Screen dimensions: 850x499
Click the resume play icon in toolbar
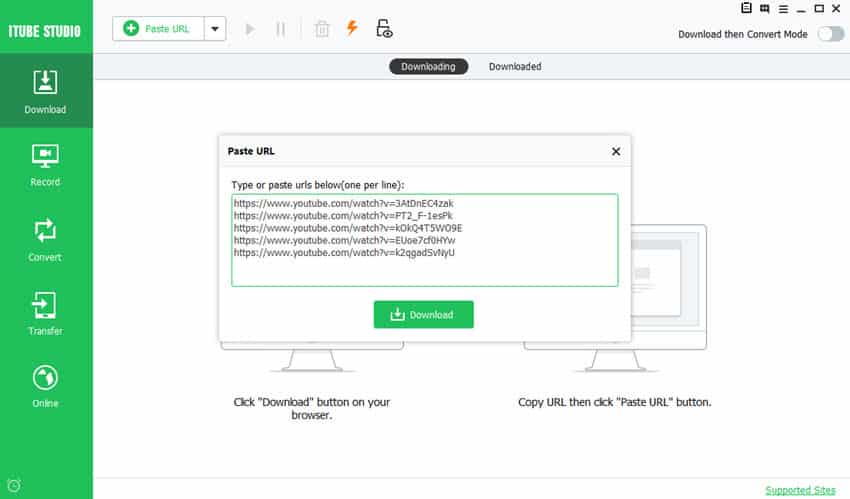tap(250, 29)
